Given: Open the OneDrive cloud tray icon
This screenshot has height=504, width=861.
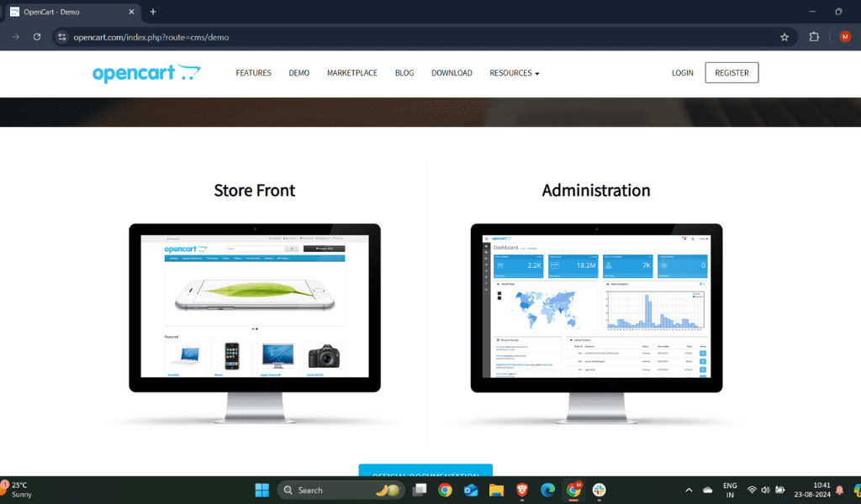Looking at the screenshot, I should [x=707, y=490].
